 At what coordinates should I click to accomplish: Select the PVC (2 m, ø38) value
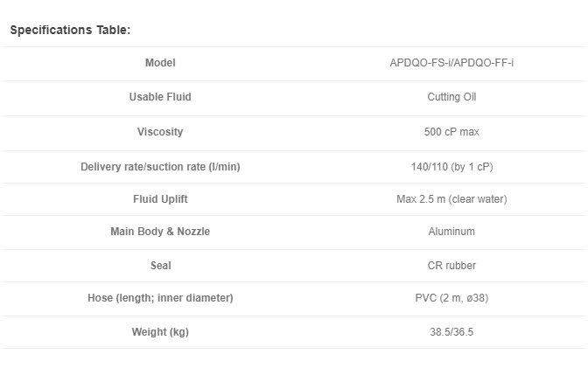click(451, 297)
